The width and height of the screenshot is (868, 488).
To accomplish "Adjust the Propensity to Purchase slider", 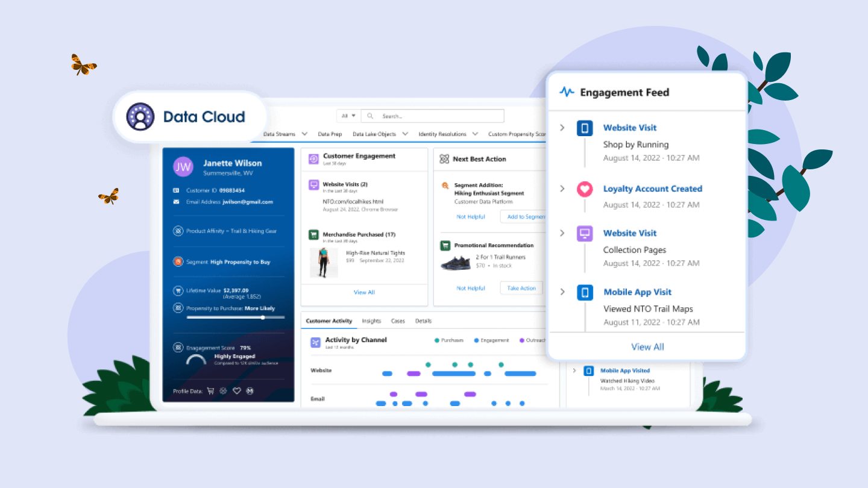I will click(262, 318).
